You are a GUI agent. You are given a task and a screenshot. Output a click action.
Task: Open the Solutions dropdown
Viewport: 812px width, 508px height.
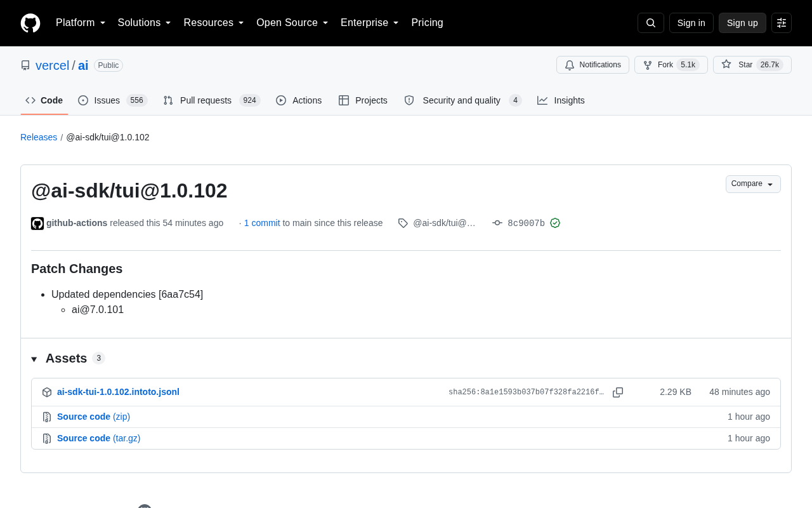click(144, 23)
